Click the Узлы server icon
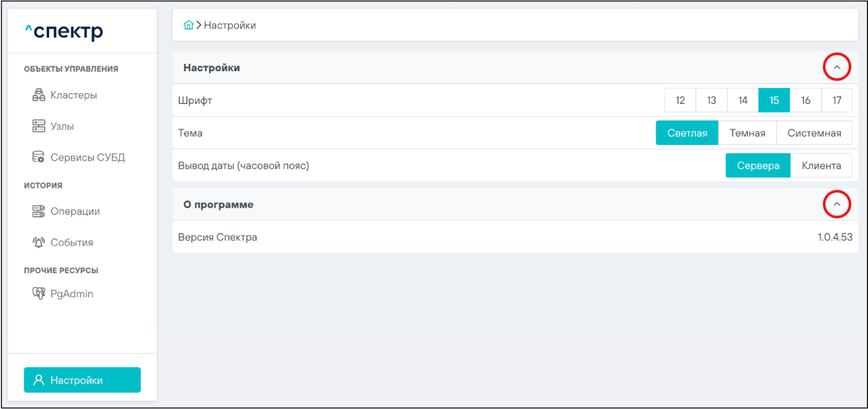 39,127
